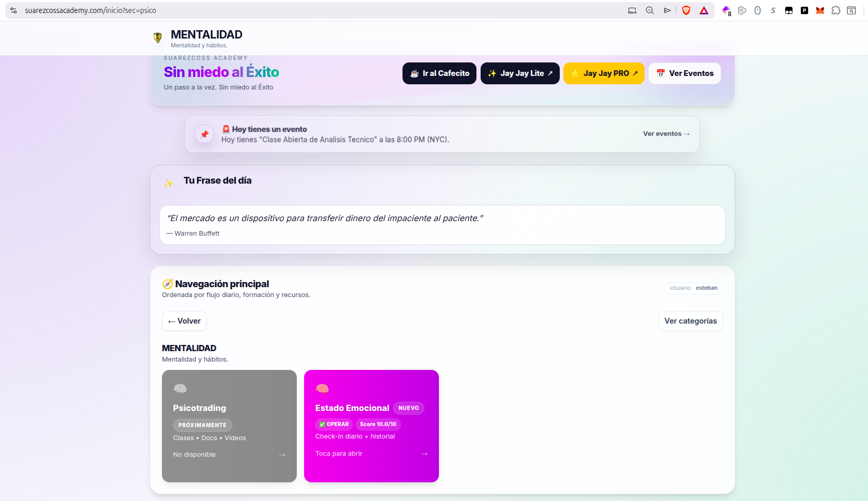Click the compass icon beside Navegación principal
This screenshot has height=501, width=868.
pyautogui.click(x=167, y=284)
